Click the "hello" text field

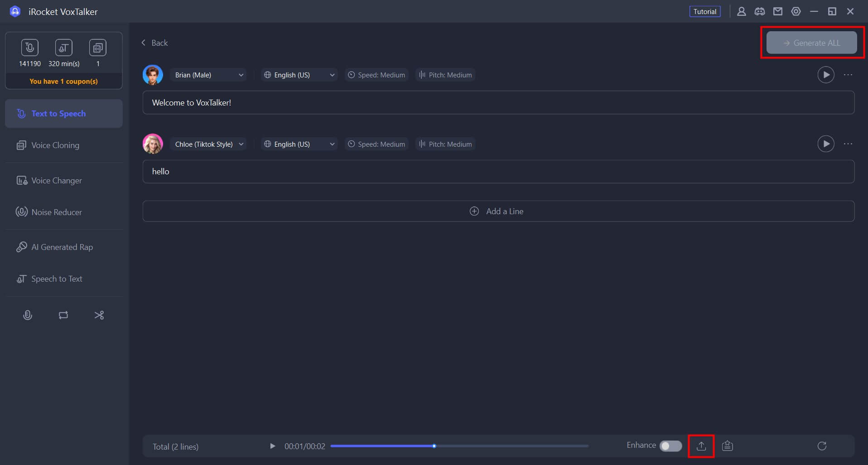pyautogui.click(x=498, y=172)
